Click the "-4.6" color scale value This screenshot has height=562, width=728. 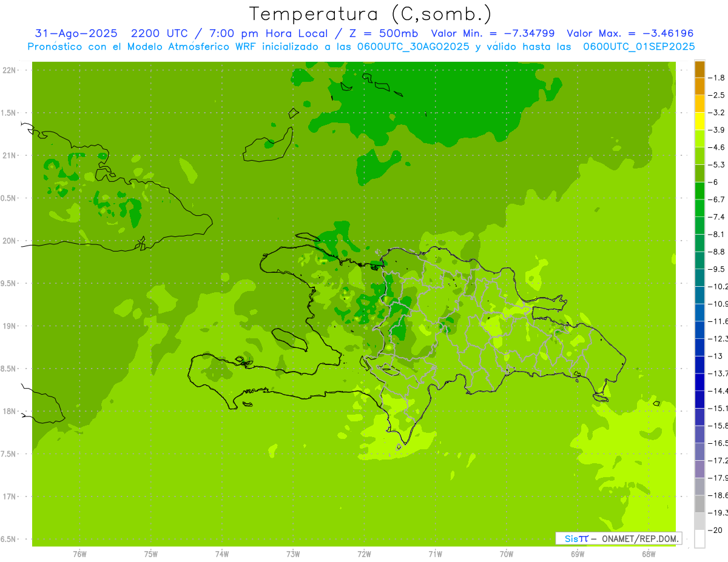coord(718,147)
